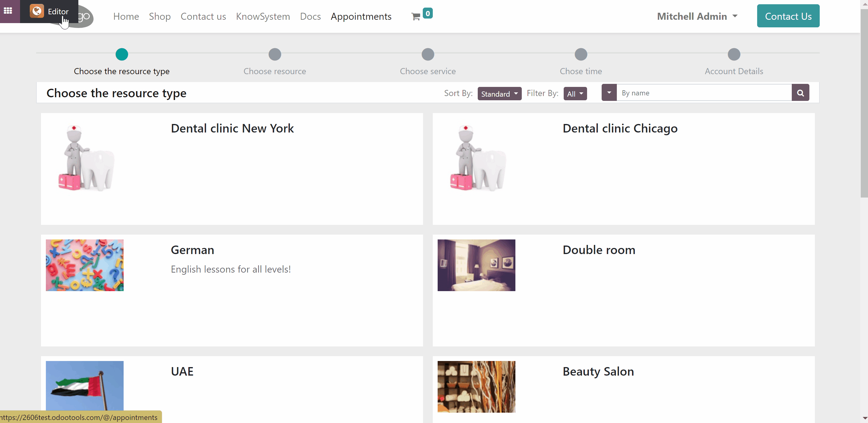The height and width of the screenshot is (423, 868).
Task: Click the Choose resource step circle
Action: (x=275, y=54)
